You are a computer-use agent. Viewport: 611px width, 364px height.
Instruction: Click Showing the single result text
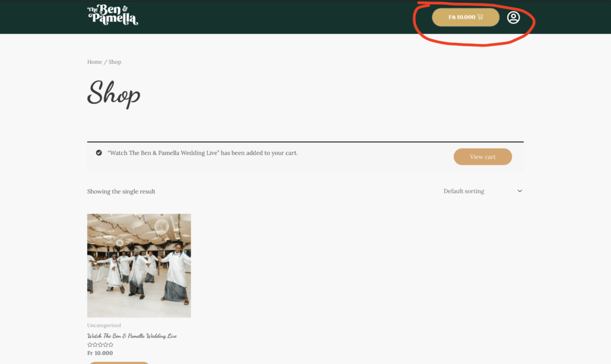121,192
